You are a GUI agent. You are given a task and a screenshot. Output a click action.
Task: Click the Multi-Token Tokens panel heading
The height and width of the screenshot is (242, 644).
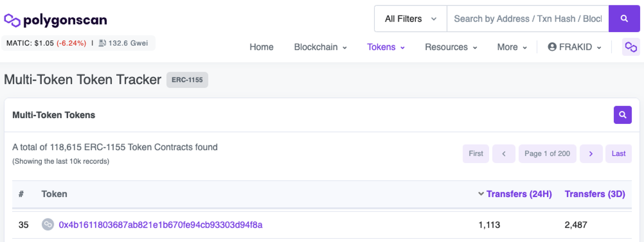click(54, 115)
